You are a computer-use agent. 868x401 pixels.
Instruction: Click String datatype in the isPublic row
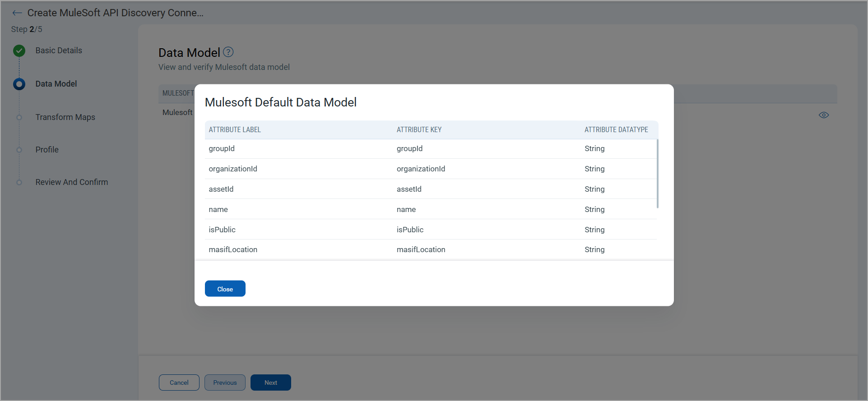594,230
